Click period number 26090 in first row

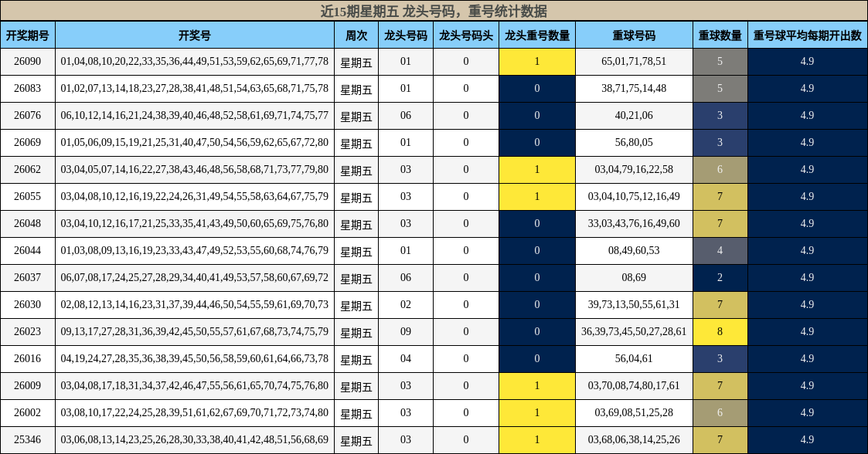28,61
